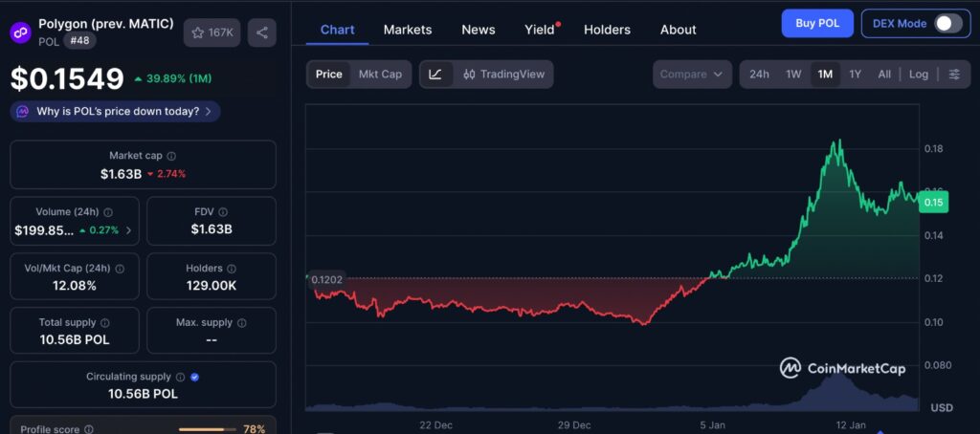Open the Compare dropdown
980x434 pixels.
pyautogui.click(x=692, y=75)
